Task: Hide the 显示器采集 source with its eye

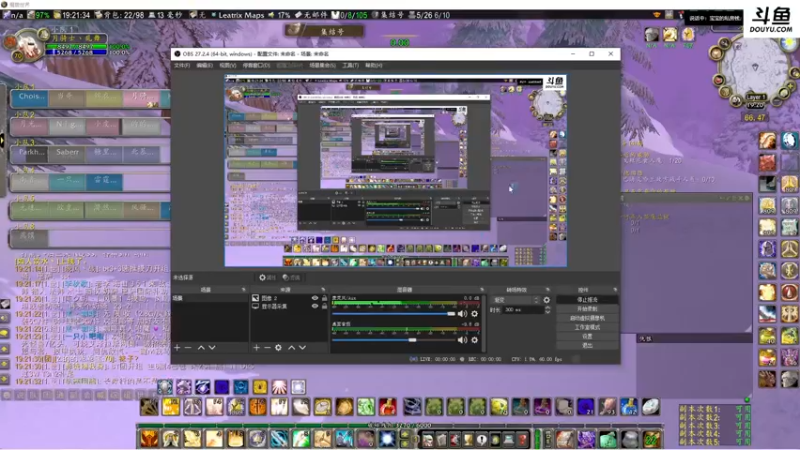Action: [315, 306]
